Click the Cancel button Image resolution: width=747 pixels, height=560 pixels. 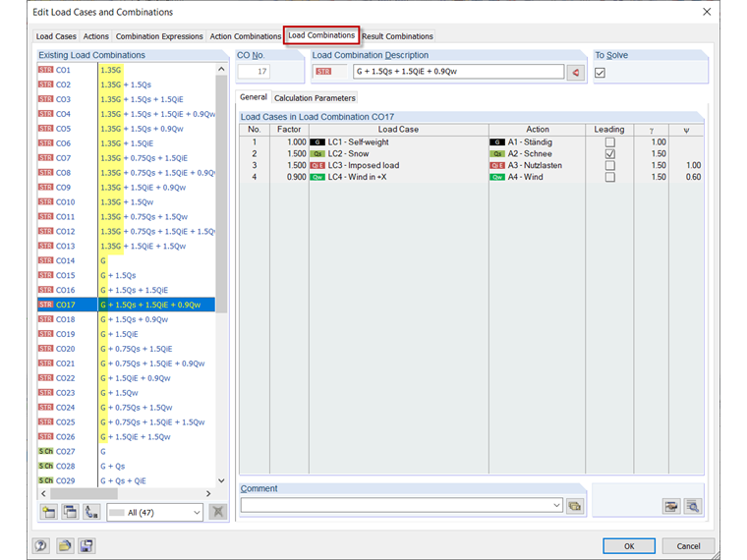click(x=688, y=545)
